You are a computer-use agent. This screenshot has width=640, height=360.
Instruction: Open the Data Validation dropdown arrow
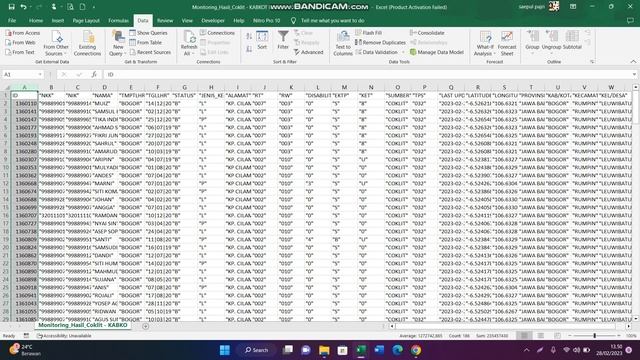(403, 52)
